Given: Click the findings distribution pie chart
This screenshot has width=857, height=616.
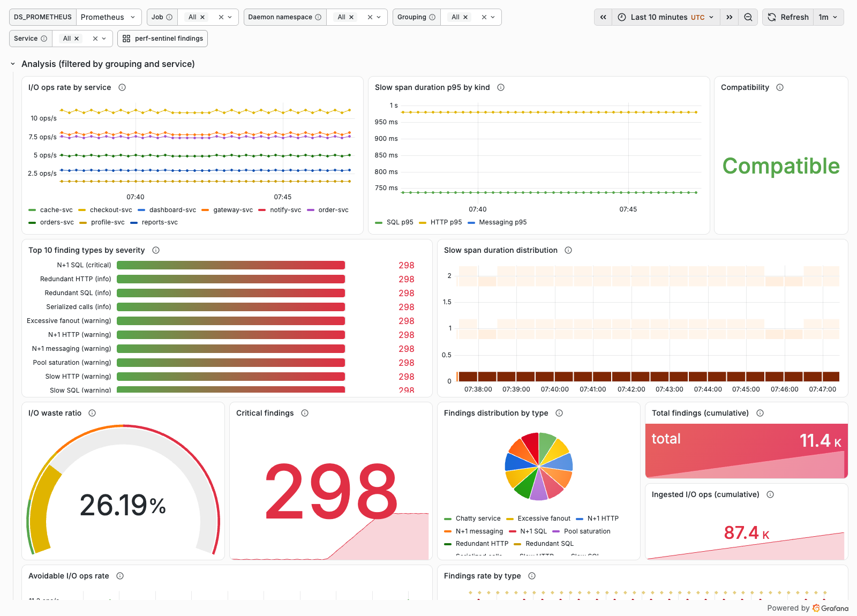Looking at the screenshot, I should click(539, 466).
